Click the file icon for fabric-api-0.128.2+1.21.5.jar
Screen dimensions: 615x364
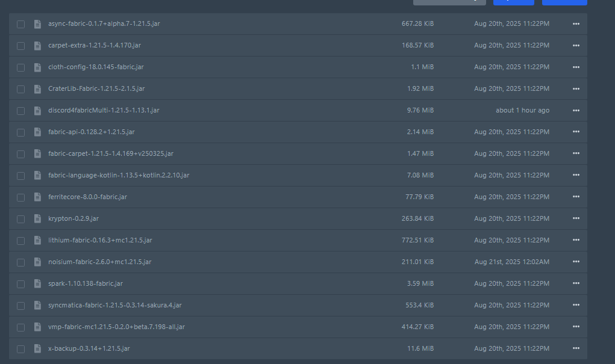[x=37, y=132]
